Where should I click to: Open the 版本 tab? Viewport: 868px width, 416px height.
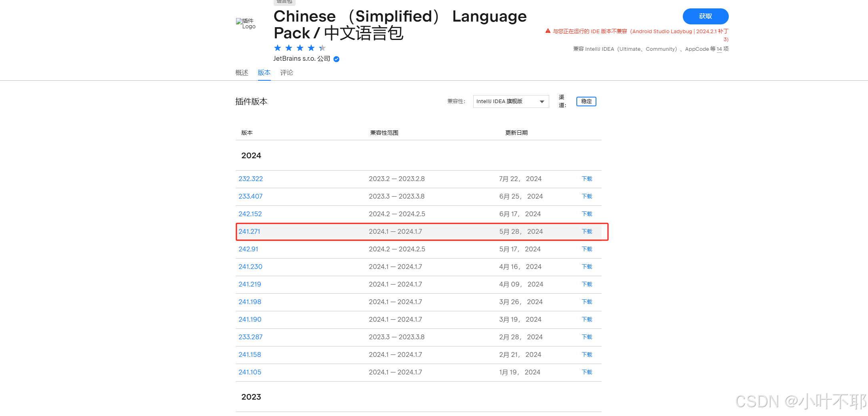(x=264, y=73)
